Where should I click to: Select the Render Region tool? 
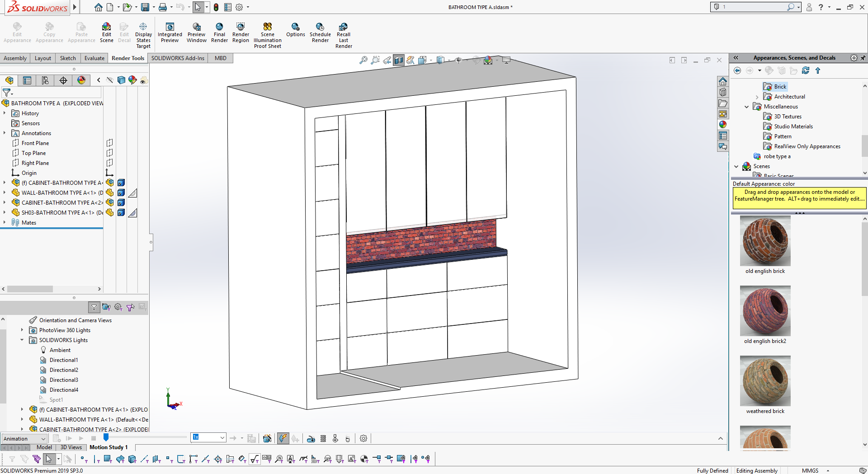click(241, 27)
